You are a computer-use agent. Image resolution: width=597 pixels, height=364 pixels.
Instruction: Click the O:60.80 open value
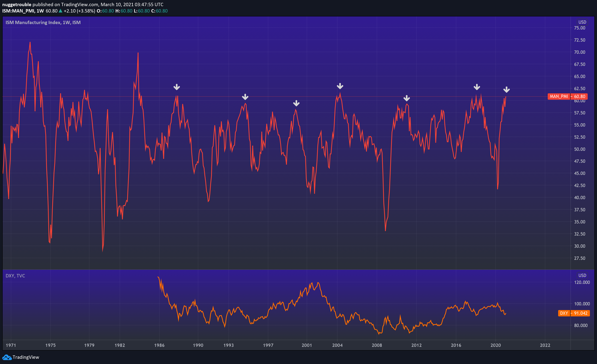105,11
